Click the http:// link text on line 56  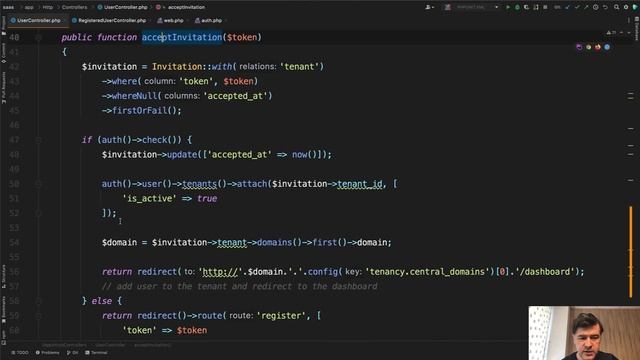tap(220, 272)
